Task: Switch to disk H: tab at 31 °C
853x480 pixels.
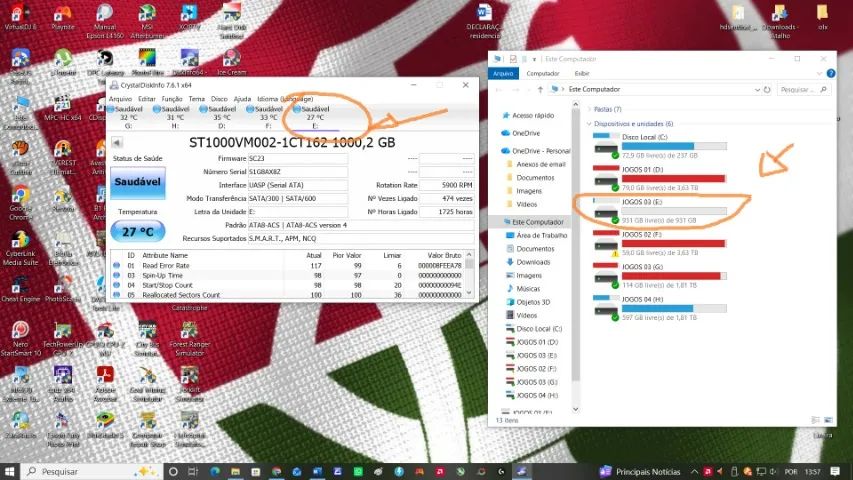Action: [175, 117]
